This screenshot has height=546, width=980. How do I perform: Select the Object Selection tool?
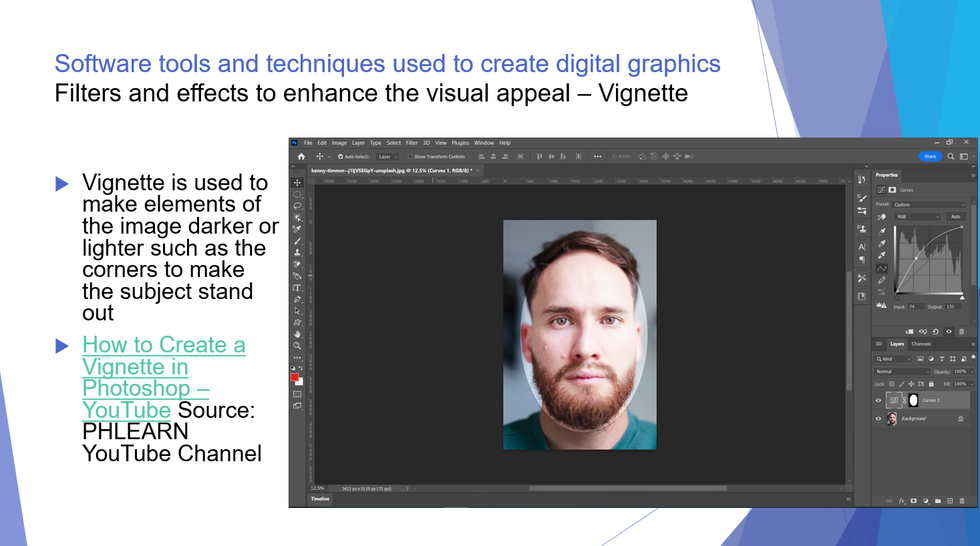pos(297,218)
